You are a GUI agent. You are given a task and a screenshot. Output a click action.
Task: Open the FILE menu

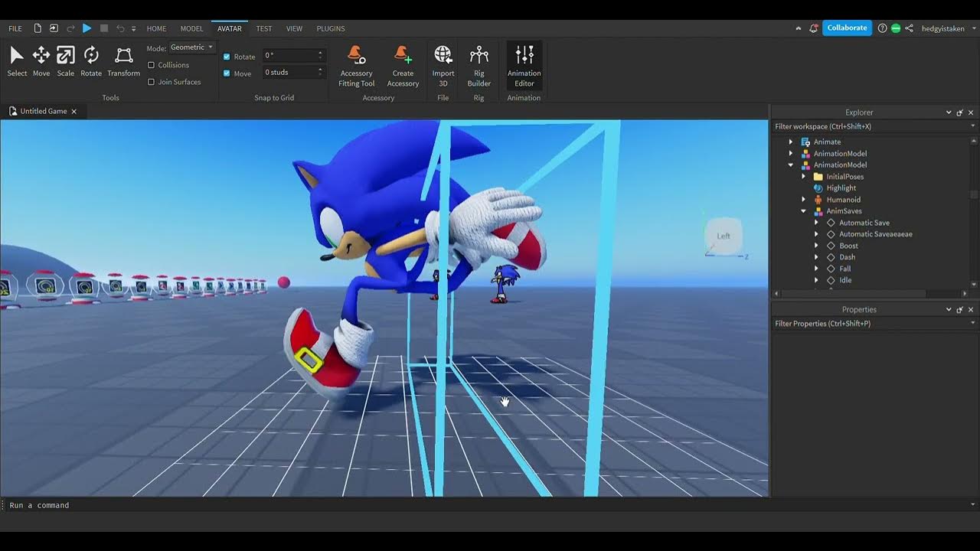coord(15,28)
